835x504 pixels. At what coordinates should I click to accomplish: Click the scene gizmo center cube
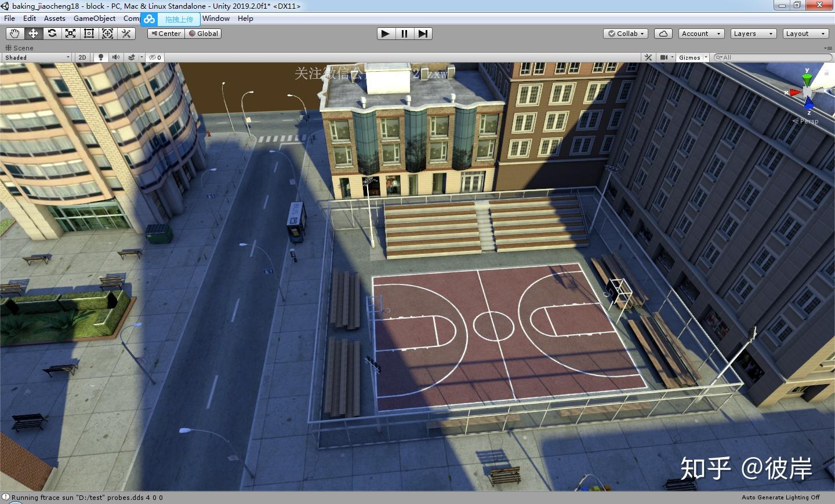click(x=808, y=92)
